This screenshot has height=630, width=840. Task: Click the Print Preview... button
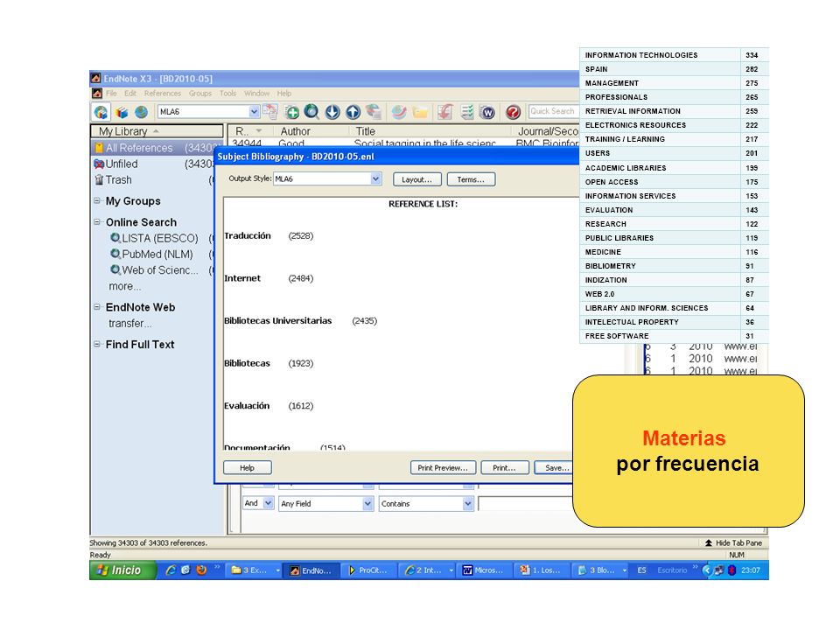pyautogui.click(x=443, y=467)
